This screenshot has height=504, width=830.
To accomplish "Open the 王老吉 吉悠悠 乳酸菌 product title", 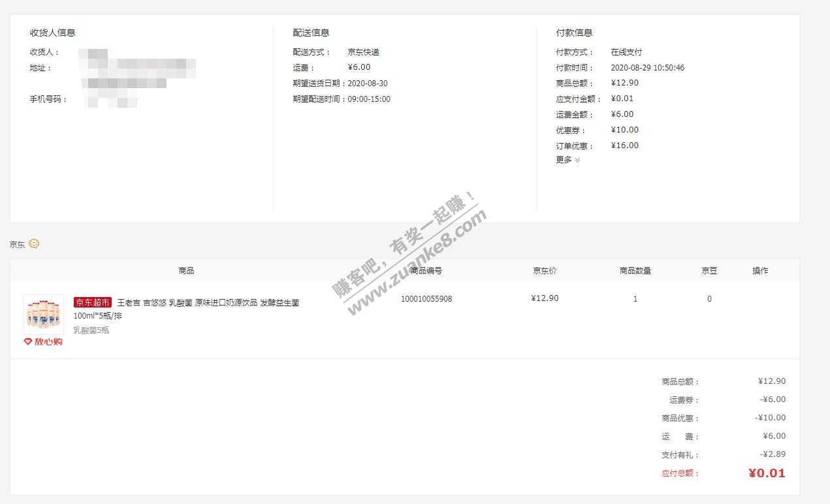I will coord(207,304).
